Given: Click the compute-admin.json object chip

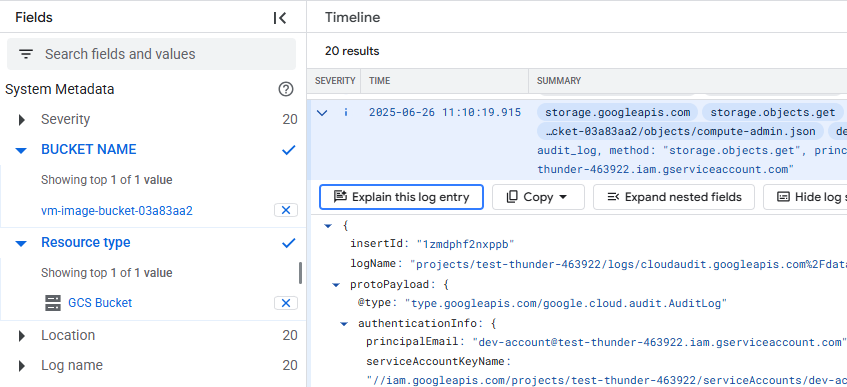Looking at the screenshot, I should pos(680,131).
